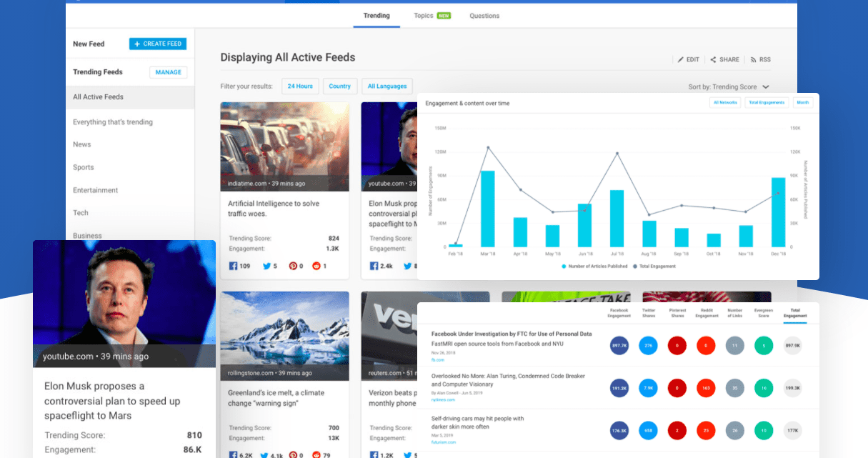The image size is (868, 458).
Task: Click the Pinterest icon on the AI article card
Action: [x=293, y=265]
